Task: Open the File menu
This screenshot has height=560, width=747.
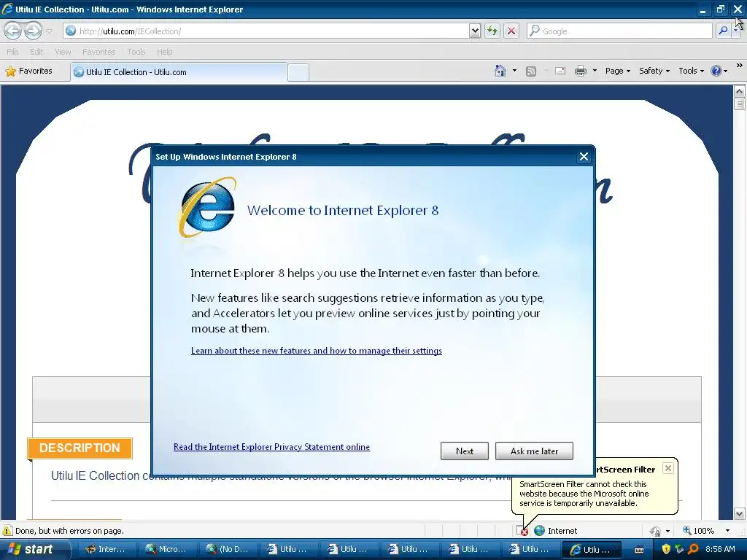Action: [x=13, y=52]
